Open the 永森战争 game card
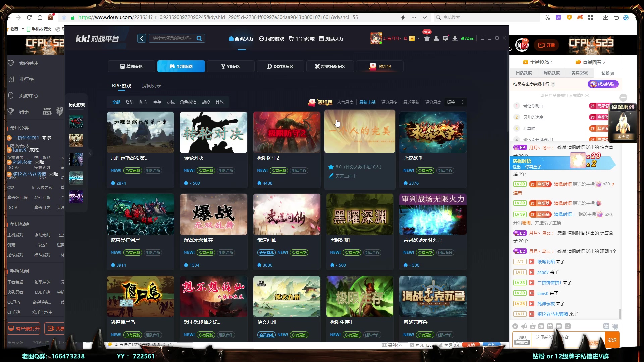644x362 pixels. (x=433, y=149)
